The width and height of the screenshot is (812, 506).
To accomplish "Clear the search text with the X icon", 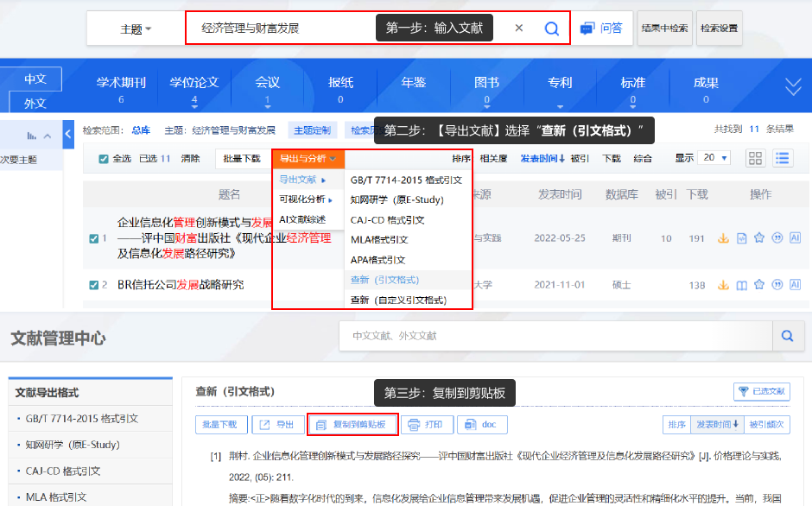I will point(519,28).
